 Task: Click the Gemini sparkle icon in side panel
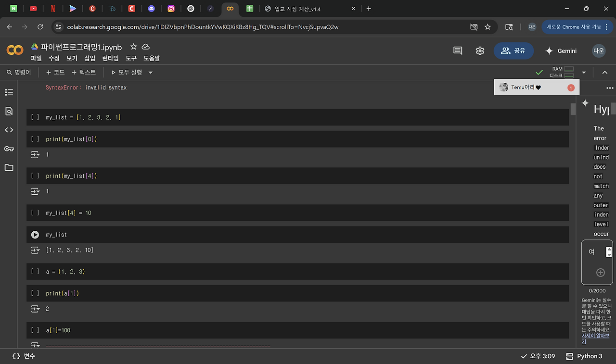(585, 103)
